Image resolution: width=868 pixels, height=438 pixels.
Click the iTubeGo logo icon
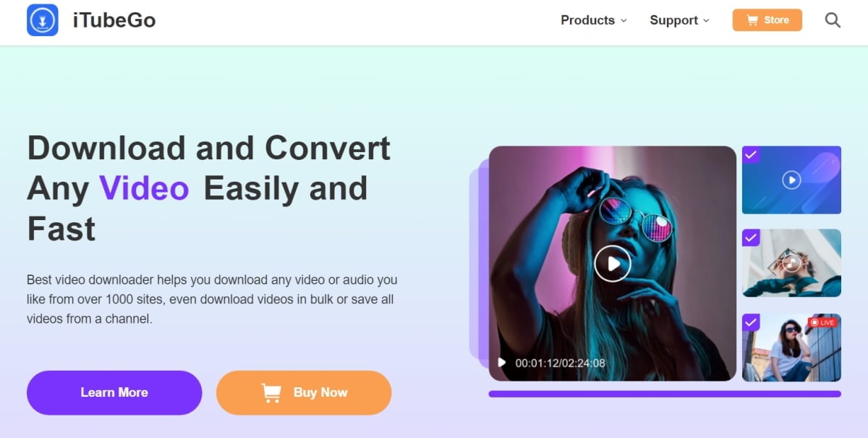coord(43,20)
